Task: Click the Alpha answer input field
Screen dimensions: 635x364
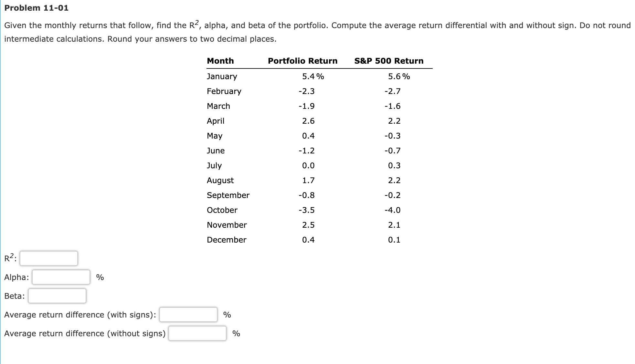Action: coord(60,277)
